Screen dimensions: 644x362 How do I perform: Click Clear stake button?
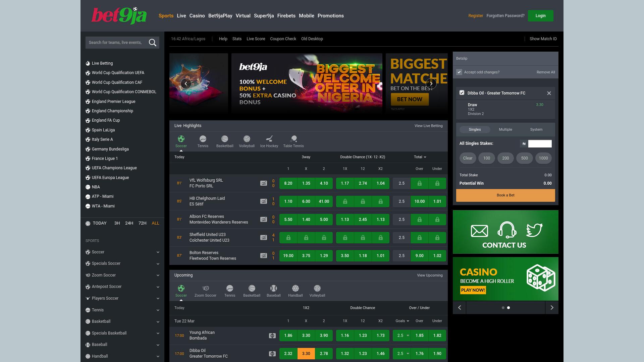[x=468, y=158]
